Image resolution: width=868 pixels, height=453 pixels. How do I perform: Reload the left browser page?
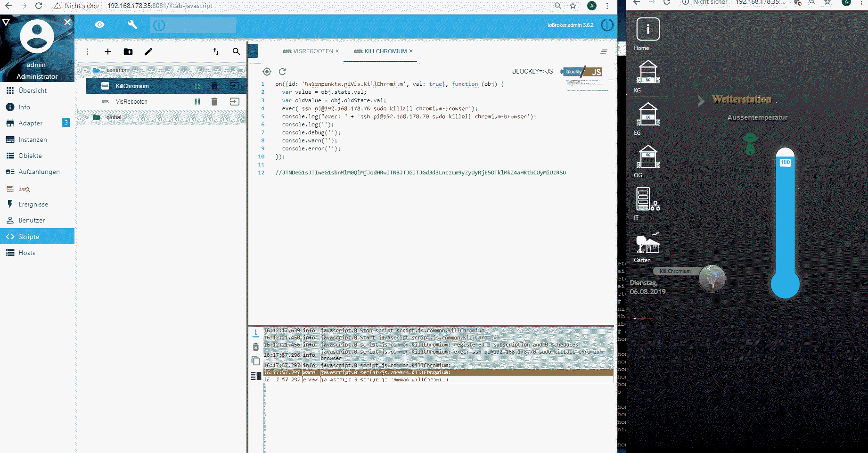[x=39, y=6]
